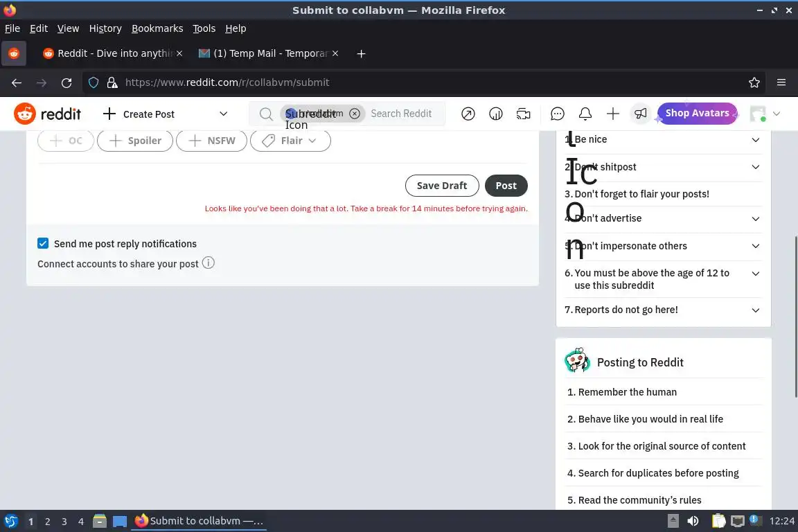This screenshot has height=532, width=798.
Task: Click the site security padlock icon
Action: [112, 82]
